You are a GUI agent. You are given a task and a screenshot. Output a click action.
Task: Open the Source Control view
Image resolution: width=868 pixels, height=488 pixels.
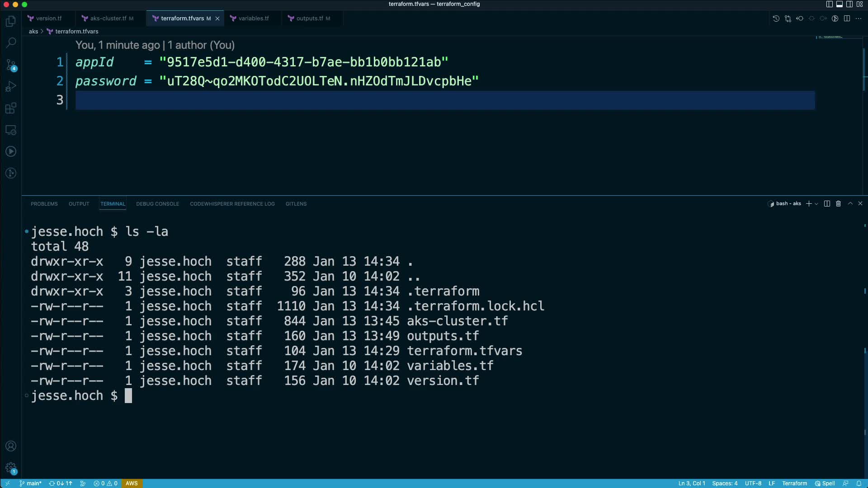coord(11,65)
